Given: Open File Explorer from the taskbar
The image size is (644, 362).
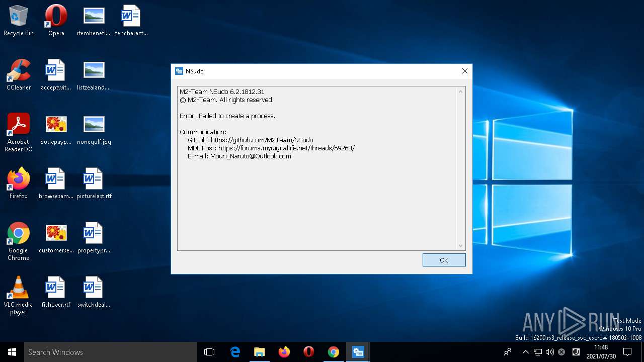Looking at the screenshot, I should (260, 352).
